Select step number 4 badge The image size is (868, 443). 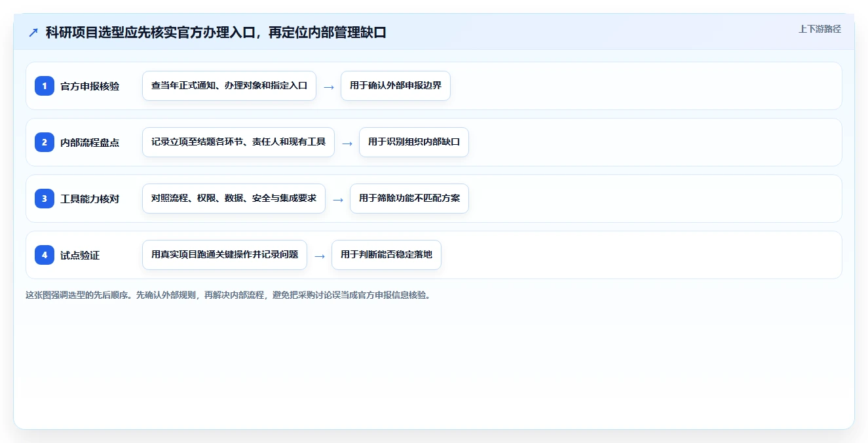45,255
